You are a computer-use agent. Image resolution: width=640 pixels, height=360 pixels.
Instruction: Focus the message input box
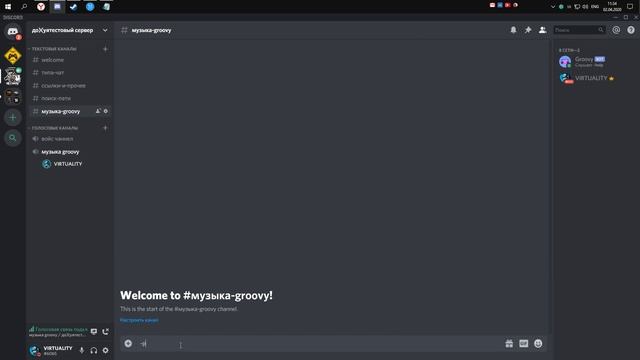coord(318,344)
